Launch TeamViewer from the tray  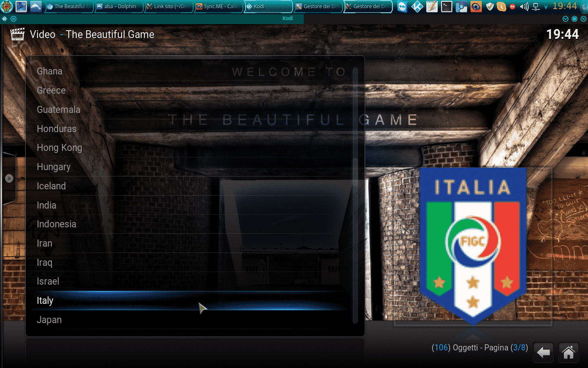point(402,7)
